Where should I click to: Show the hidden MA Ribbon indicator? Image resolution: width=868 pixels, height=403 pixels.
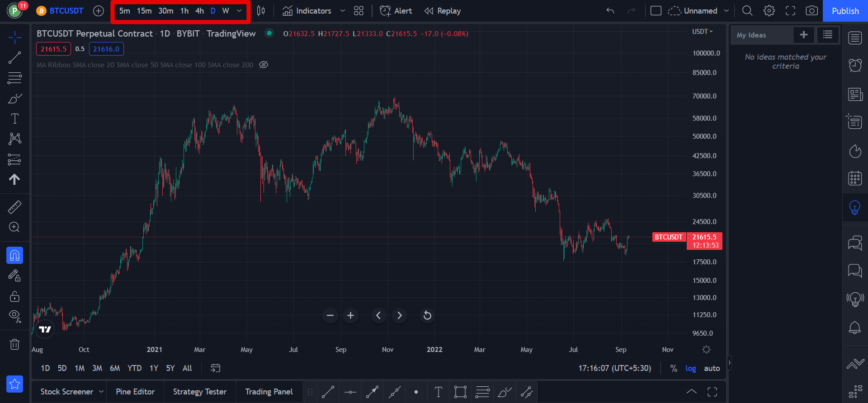(x=264, y=65)
